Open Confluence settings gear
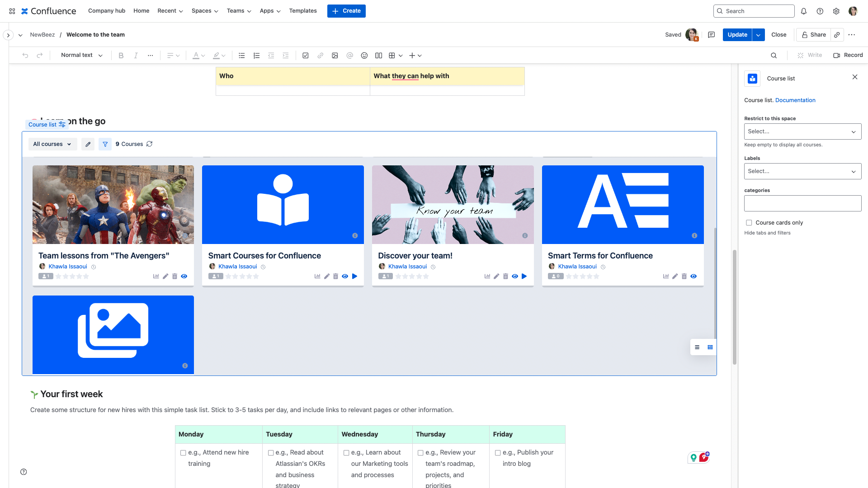868x488 pixels. [836, 11]
